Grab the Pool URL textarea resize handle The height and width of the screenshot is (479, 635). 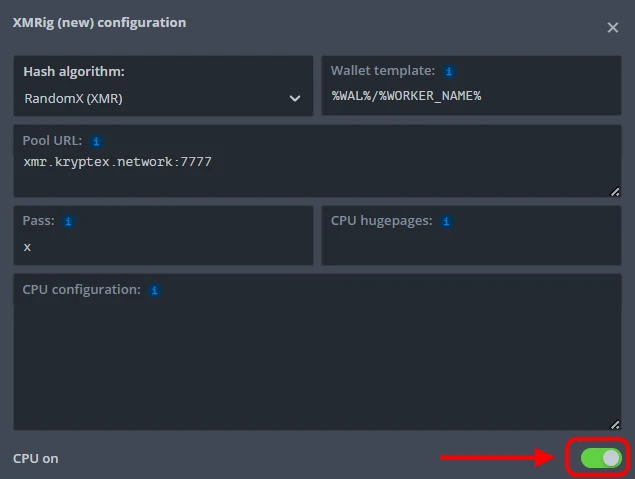tap(614, 190)
